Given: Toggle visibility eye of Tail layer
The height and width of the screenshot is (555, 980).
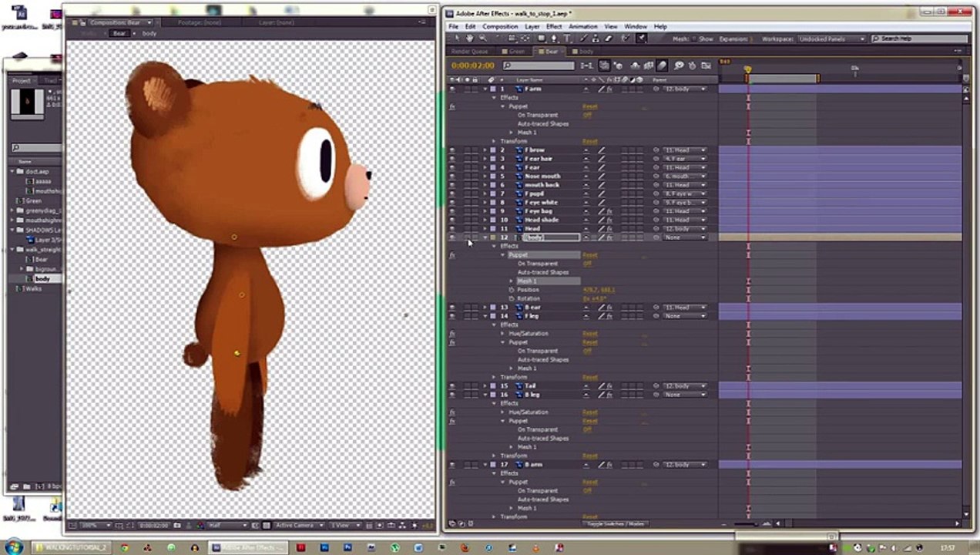Looking at the screenshot, I should [x=452, y=385].
